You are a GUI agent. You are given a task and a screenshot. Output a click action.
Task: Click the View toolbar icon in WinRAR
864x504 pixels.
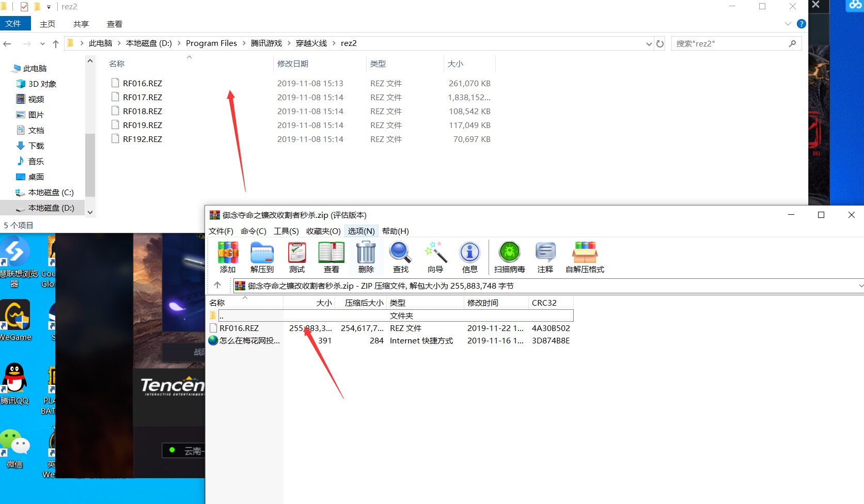click(331, 257)
